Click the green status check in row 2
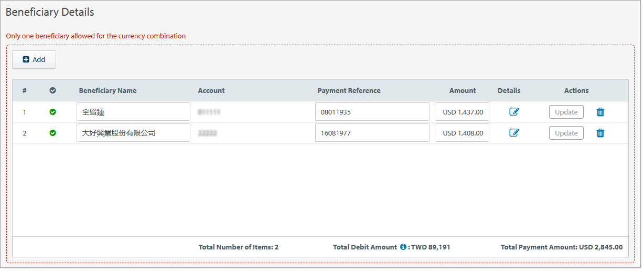The image size is (644, 271). point(52,133)
